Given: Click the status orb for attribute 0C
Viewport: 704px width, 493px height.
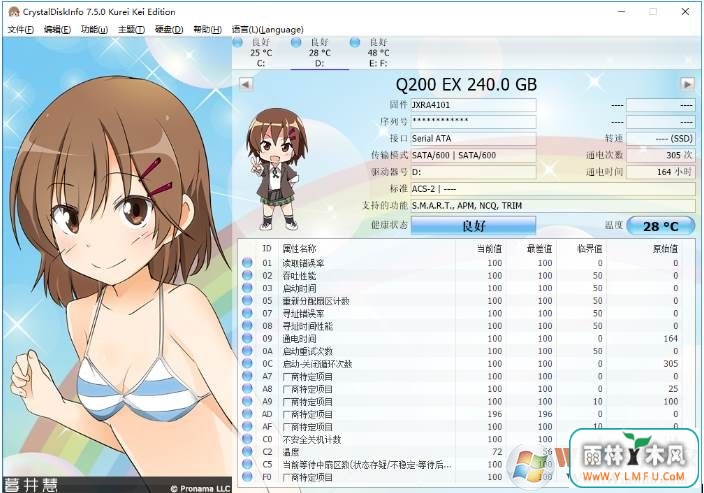Looking at the screenshot, I should (x=247, y=363).
